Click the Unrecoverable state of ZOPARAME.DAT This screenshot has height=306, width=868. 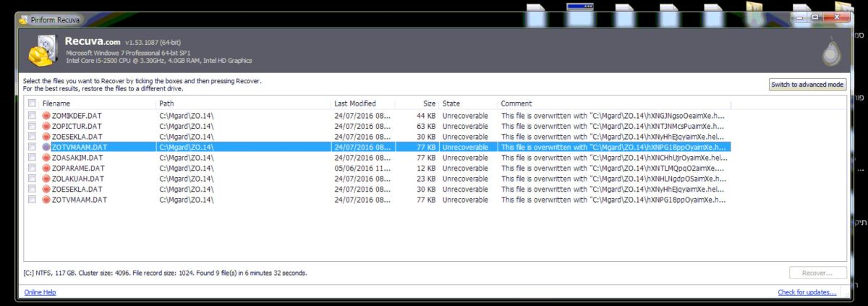tap(465, 168)
